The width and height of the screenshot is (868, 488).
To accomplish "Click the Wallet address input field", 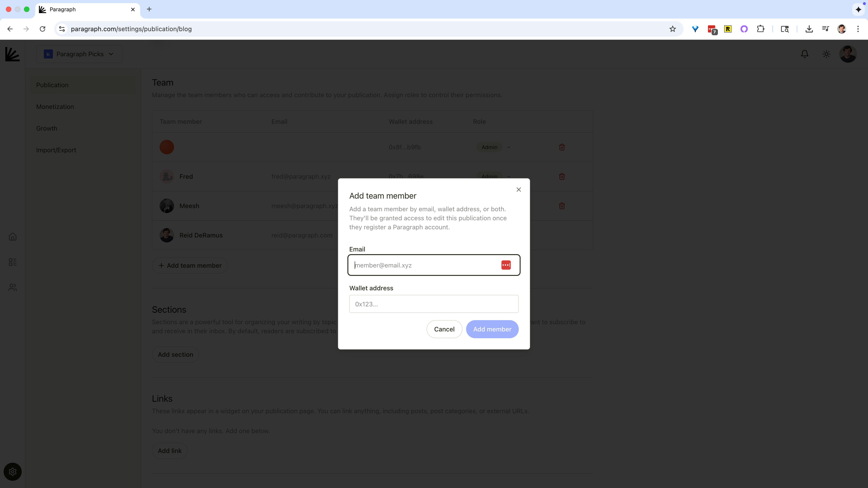I will [434, 304].
